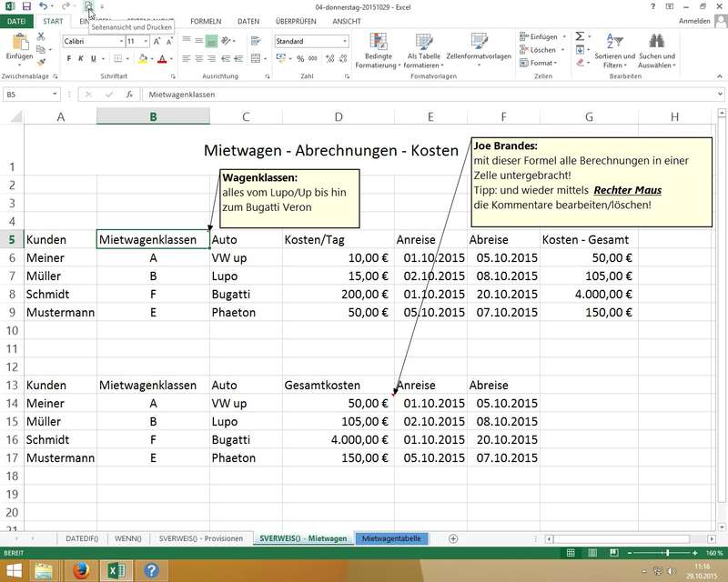
Task: Click the Undo arrow icon
Action: click(x=43, y=6)
